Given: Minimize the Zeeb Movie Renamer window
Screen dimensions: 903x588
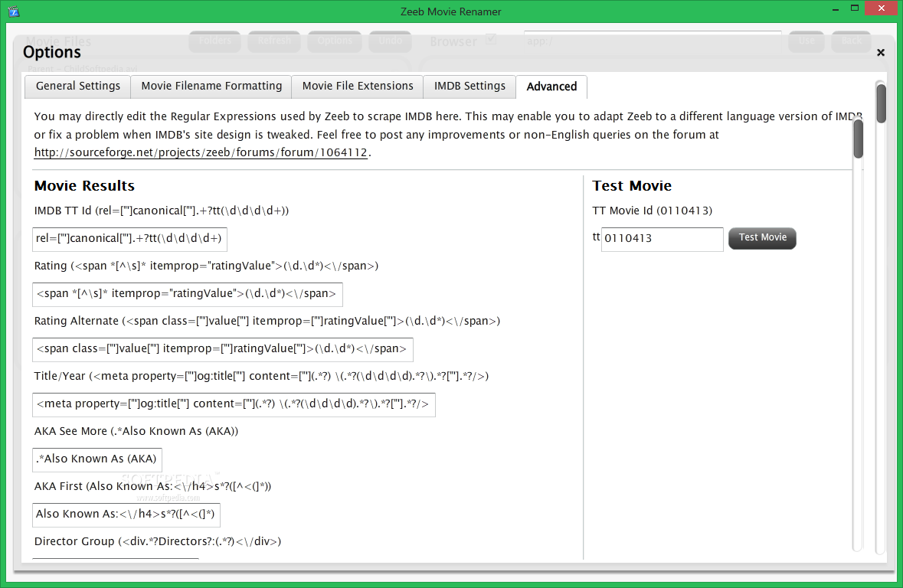Looking at the screenshot, I should tap(835, 9).
